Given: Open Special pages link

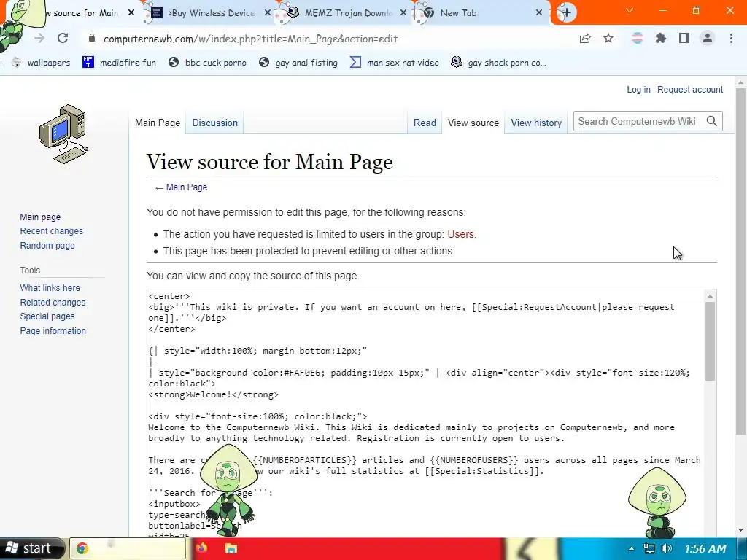Looking at the screenshot, I should coord(47,316).
